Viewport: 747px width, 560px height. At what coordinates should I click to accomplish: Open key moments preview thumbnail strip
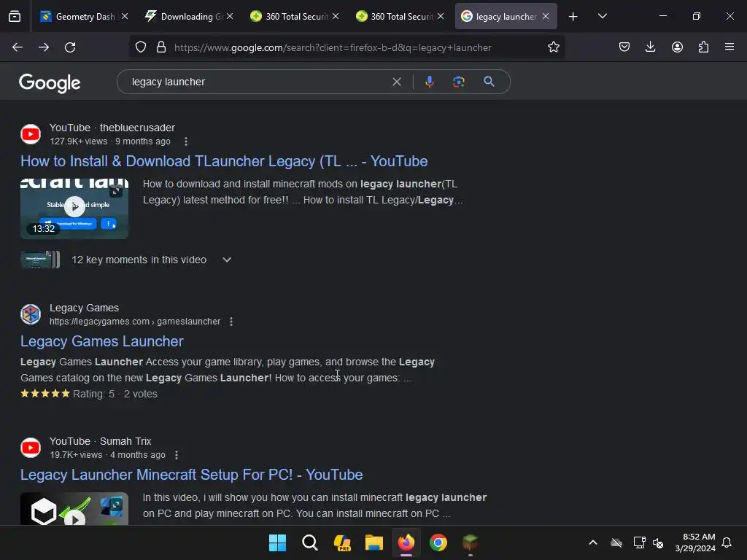[x=40, y=260]
